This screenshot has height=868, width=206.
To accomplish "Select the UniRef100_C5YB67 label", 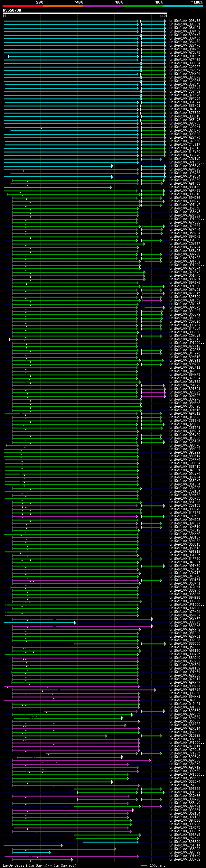I will pyautogui.click(x=185, y=244).
